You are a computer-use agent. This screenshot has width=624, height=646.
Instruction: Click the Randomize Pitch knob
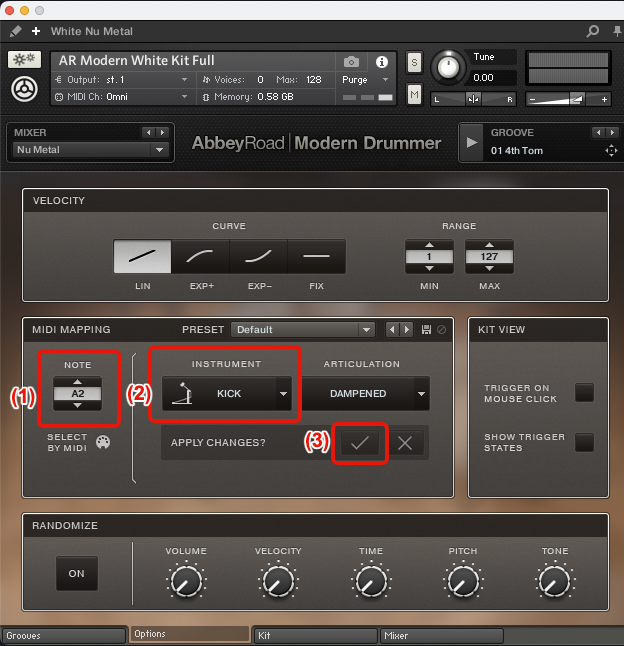click(x=463, y=581)
